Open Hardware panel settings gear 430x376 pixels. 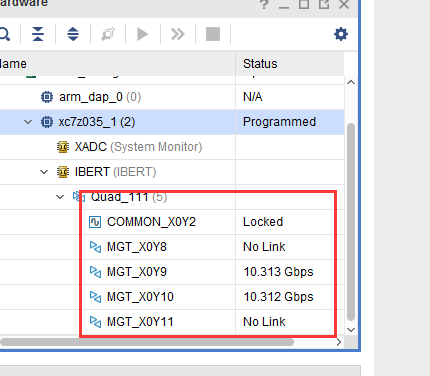(341, 34)
